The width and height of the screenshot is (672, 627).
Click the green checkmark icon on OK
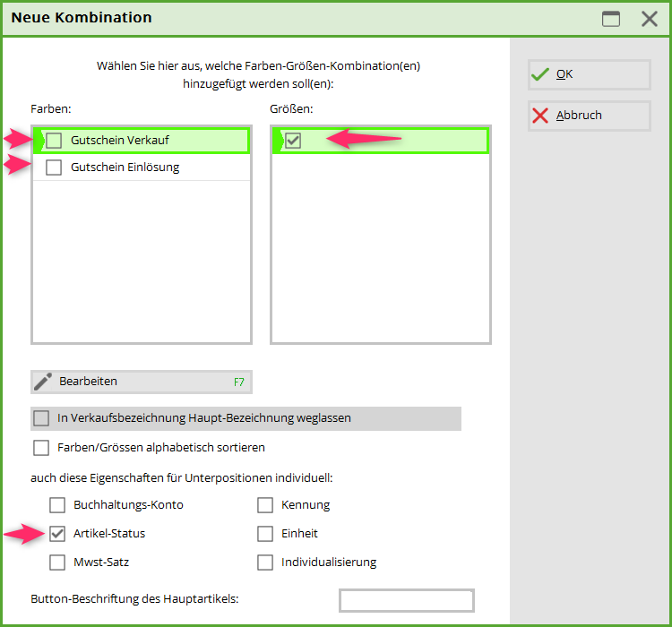(539, 74)
